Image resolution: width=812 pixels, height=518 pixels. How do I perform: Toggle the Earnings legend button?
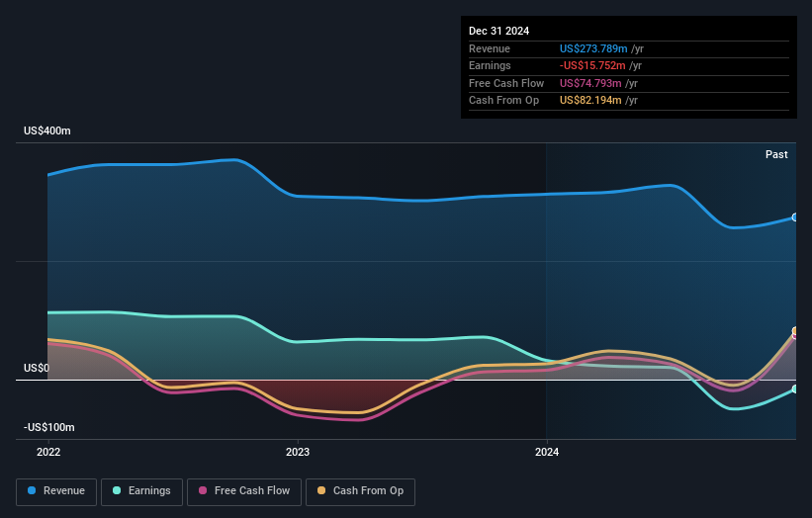point(141,491)
